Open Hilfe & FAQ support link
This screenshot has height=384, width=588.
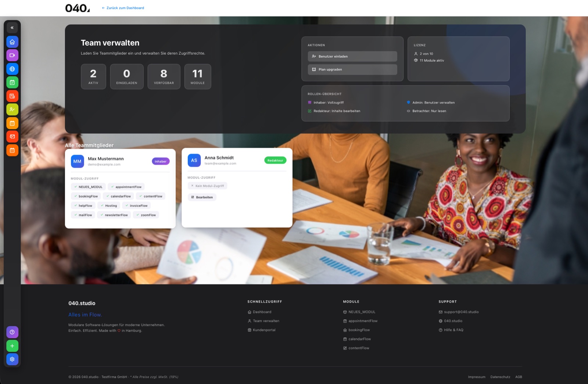[x=451, y=330]
